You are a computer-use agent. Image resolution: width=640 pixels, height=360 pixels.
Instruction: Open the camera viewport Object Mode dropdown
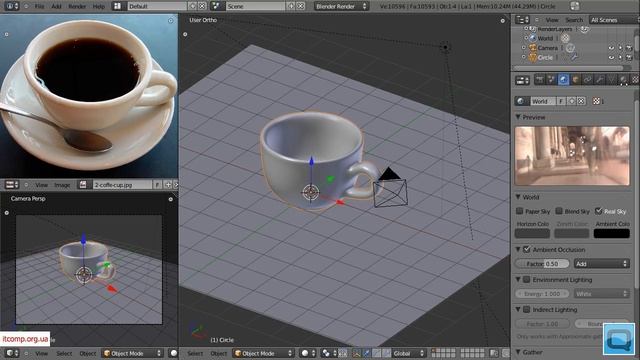pyautogui.click(x=132, y=353)
